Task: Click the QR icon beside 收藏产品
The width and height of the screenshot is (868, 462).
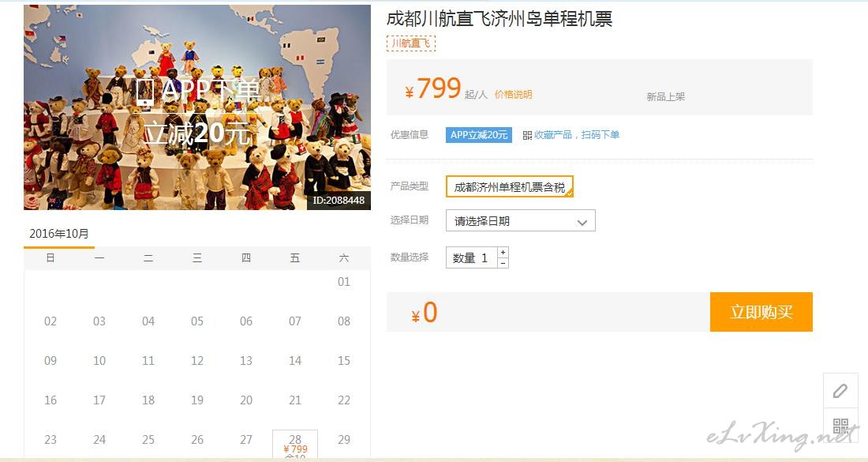Action: (527, 135)
